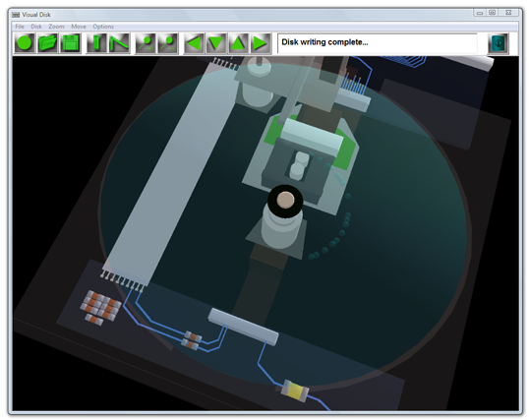Image resolution: width=529 pixels, height=420 pixels.
Task: Click the Visual Disk window title icon
Action: click(16, 15)
